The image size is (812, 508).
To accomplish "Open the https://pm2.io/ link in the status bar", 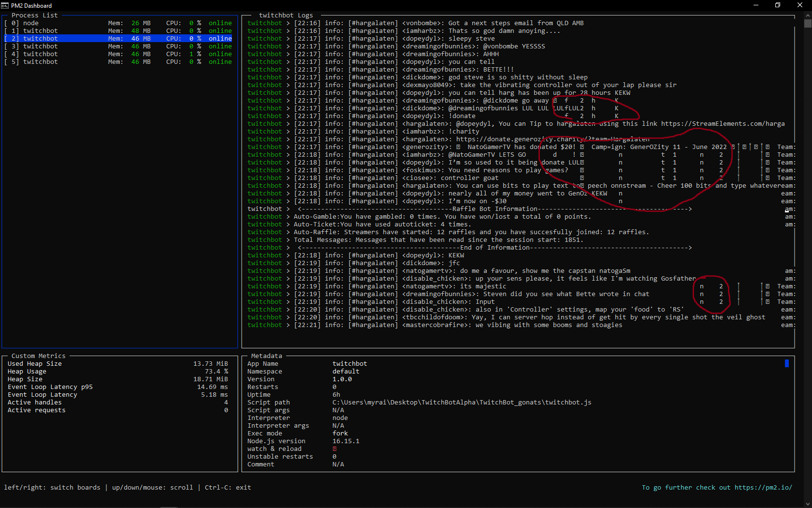I will [763, 487].
